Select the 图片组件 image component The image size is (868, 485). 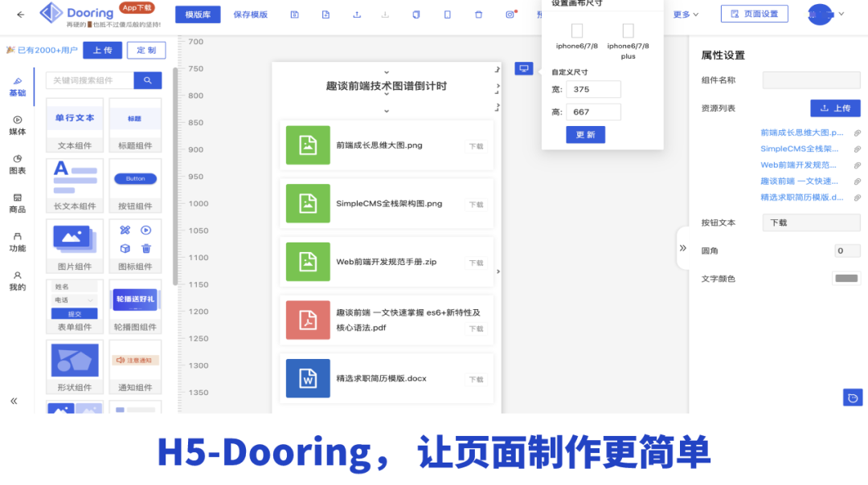click(75, 246)
